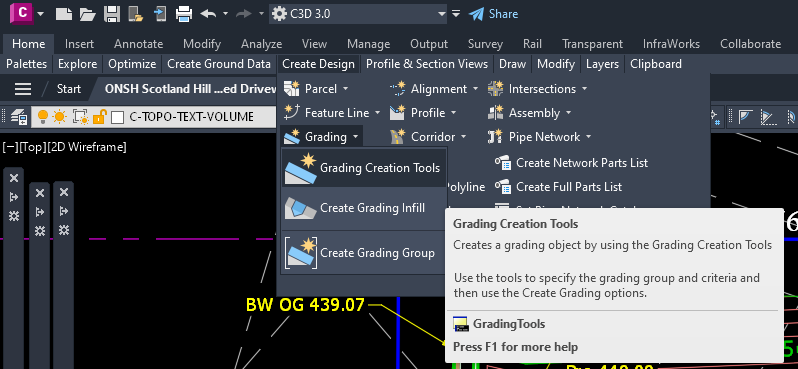Click the Alignment creation icon
798x369 pixels.
point(397,89)
